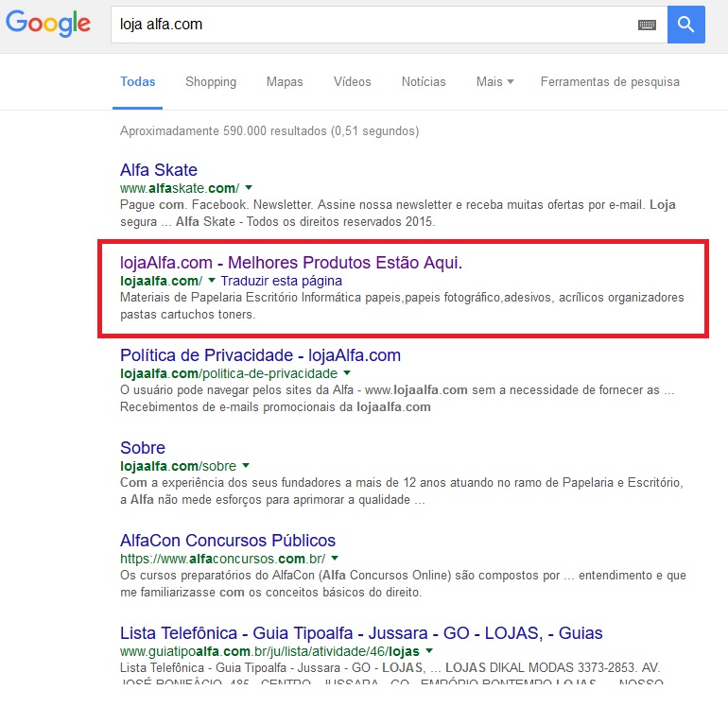
Task: Open the 'Sobre' result title
Action: (143, 447)
